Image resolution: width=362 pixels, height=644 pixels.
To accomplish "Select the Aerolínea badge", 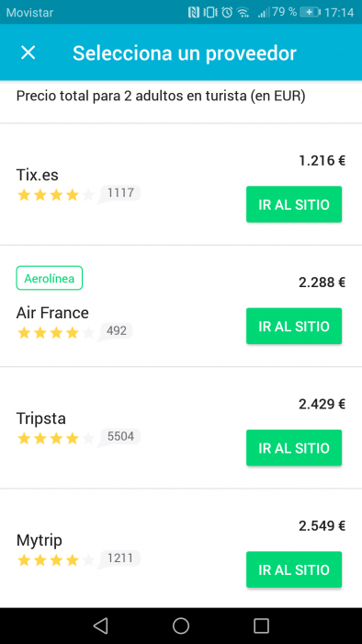I will [50, 278].
